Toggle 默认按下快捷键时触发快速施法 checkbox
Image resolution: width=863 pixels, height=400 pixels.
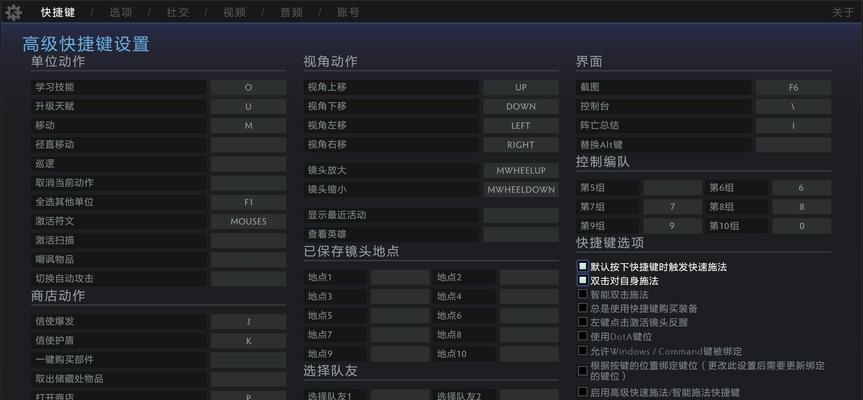click(x=582, y=266)
